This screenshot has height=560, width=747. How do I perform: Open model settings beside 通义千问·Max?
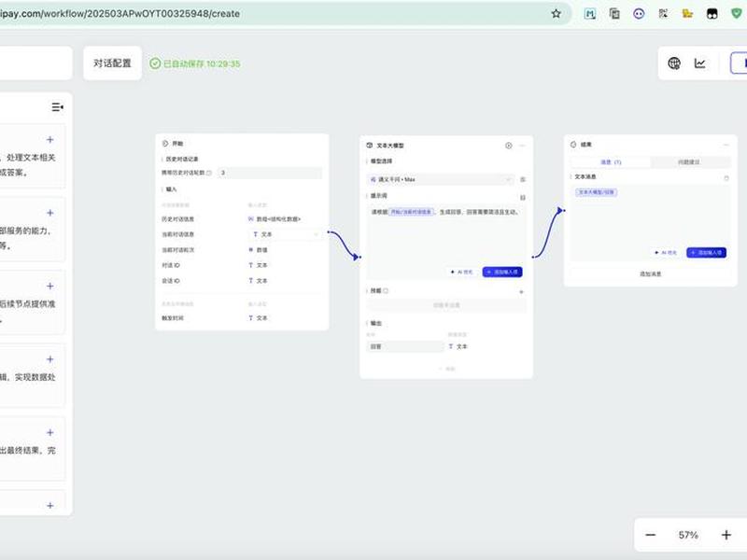click(x=523, y=179)
